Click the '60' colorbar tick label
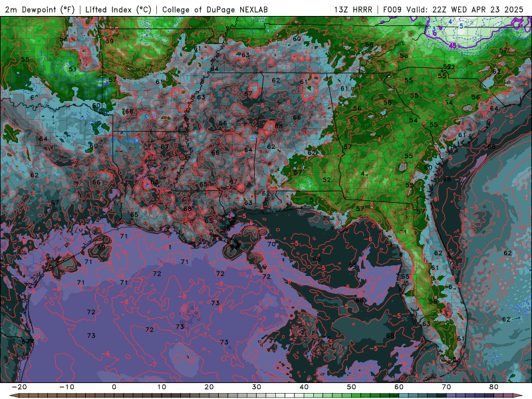This screenshot has height=399, width=532. point(399,387)
